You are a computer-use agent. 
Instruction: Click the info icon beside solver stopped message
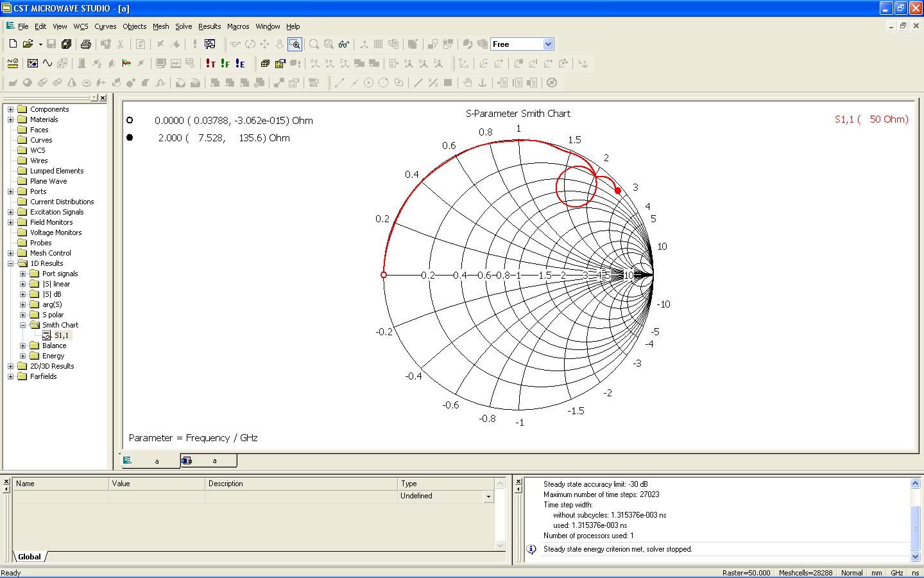tap(531, 549)
